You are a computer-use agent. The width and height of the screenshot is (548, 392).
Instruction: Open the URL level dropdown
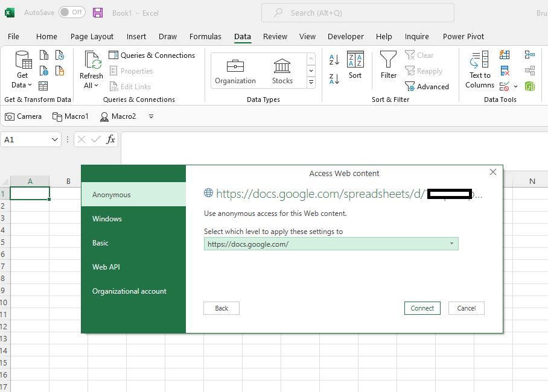(x=331, y=244)
